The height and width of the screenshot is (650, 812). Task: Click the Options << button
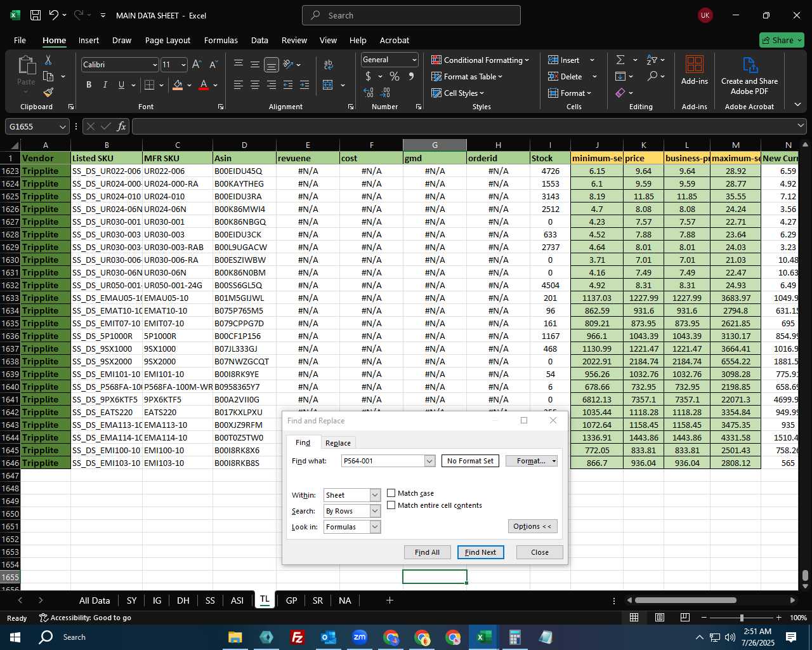[532, 526]
